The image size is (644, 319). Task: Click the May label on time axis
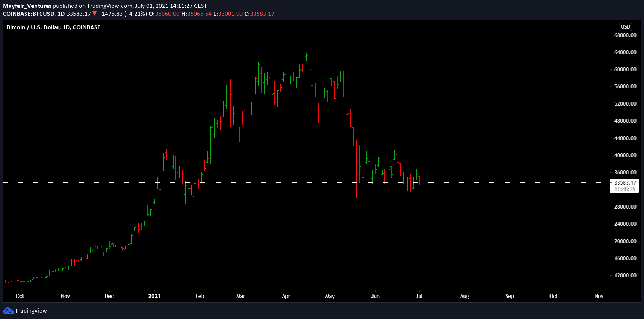click(x=330, y=296)
